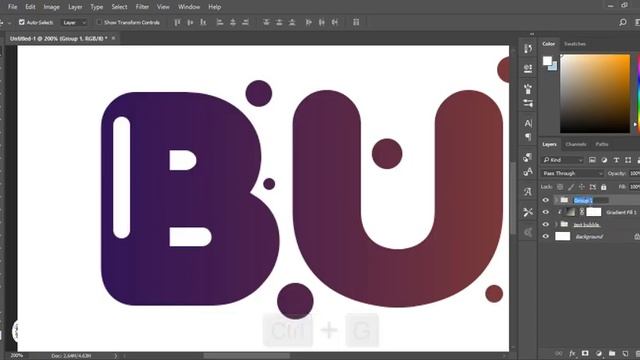
Task: Open the Help menu
Action: [215, 7]
